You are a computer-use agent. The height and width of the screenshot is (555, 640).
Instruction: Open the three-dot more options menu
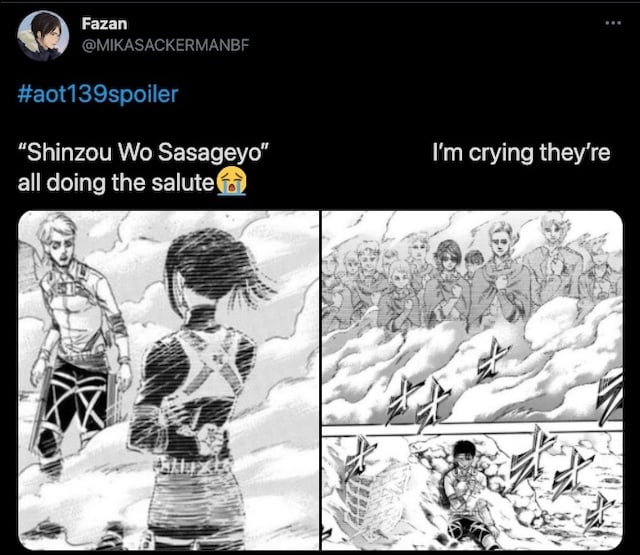(613, 23)
